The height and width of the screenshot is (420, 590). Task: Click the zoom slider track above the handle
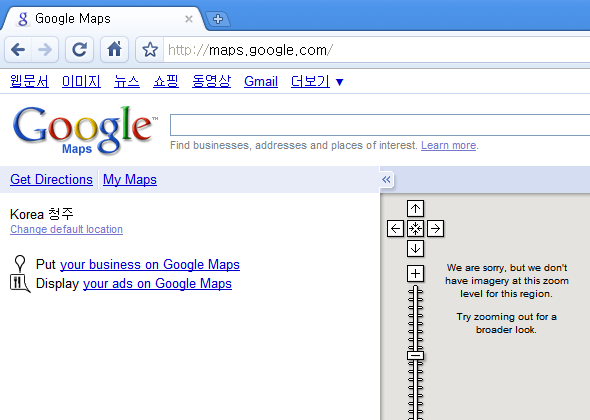tap(415, 318)
